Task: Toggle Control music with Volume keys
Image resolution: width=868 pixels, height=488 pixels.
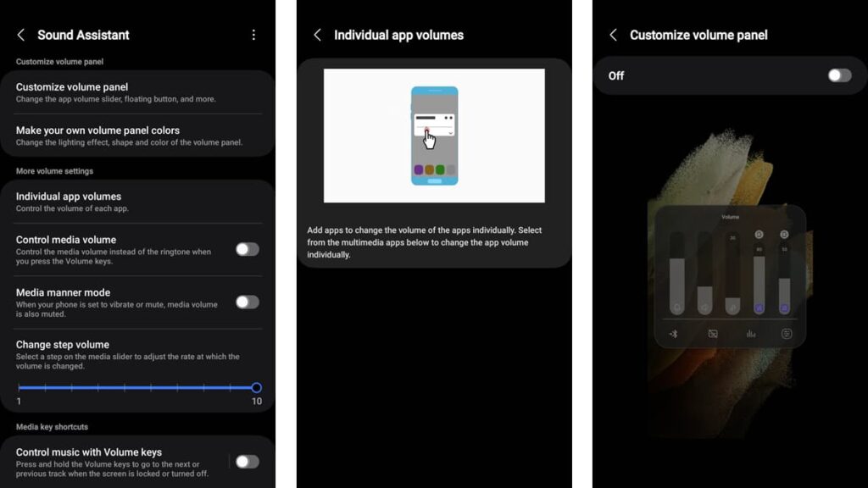Action: [247, 462]
